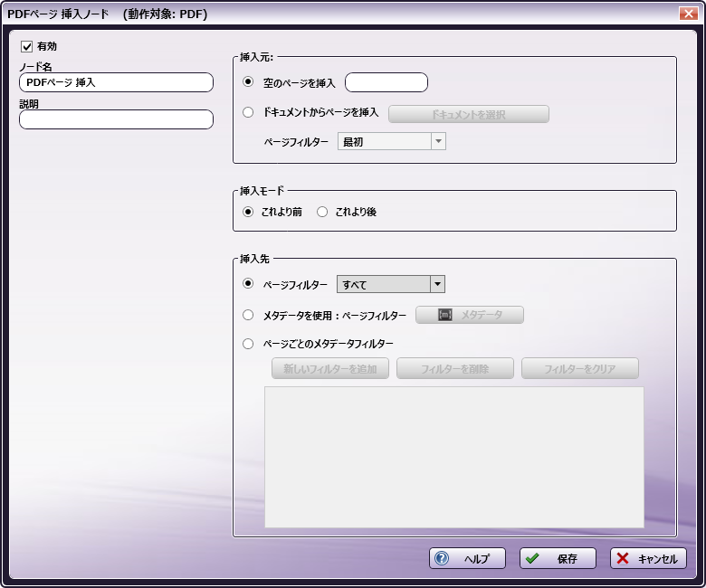The image size is (706, 588).
Task: Select 挿入先 ページフィルター radio button
Action: tap(249, 284)
